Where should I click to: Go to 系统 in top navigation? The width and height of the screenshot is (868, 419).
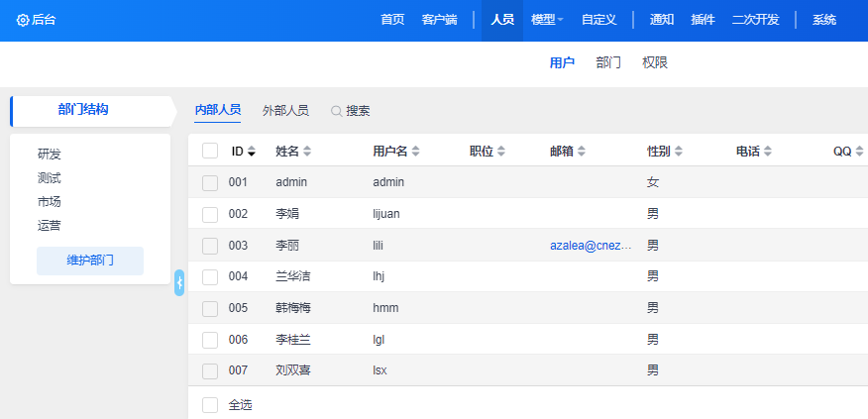823,20
